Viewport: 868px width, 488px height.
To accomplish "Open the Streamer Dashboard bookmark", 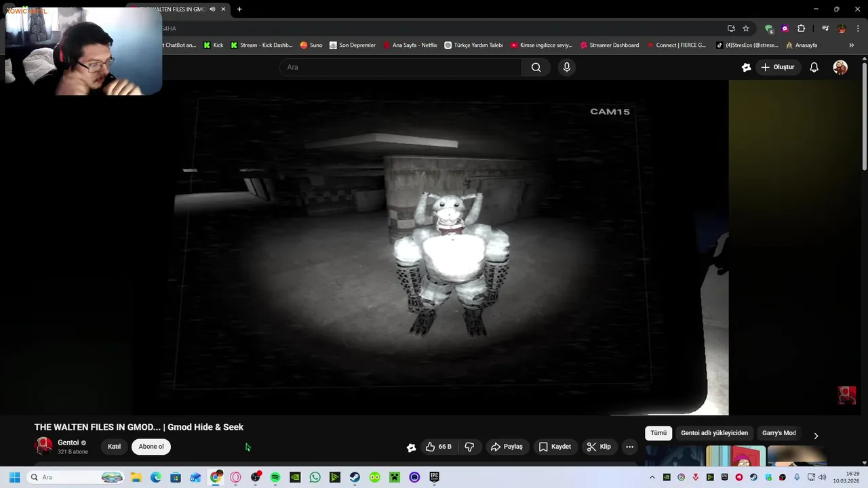I will [609, 45].
